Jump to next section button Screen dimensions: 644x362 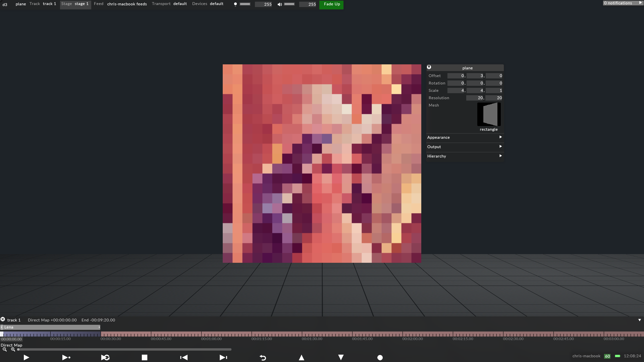pos(223,358)
